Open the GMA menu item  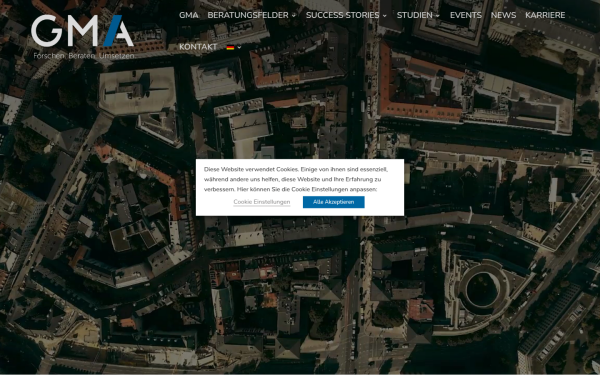(189, 15)
